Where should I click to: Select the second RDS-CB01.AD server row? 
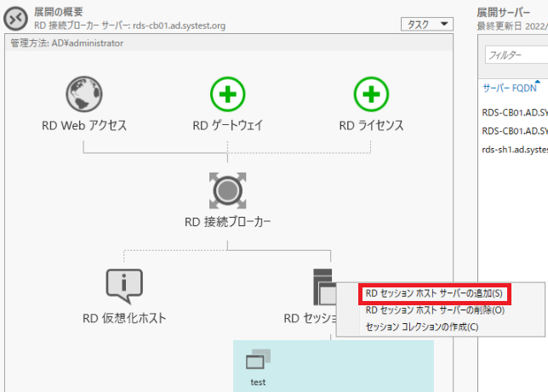pos(515,131)
